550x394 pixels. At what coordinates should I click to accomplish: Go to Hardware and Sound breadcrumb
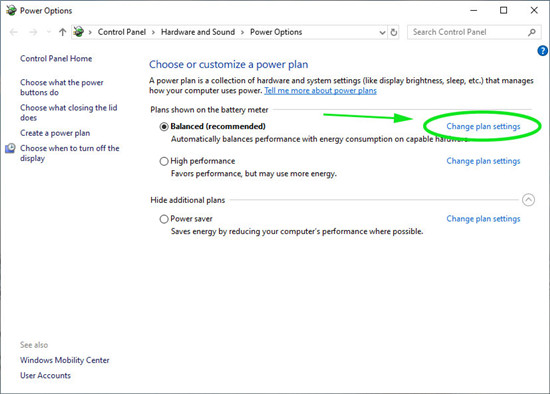click(198, 32)
